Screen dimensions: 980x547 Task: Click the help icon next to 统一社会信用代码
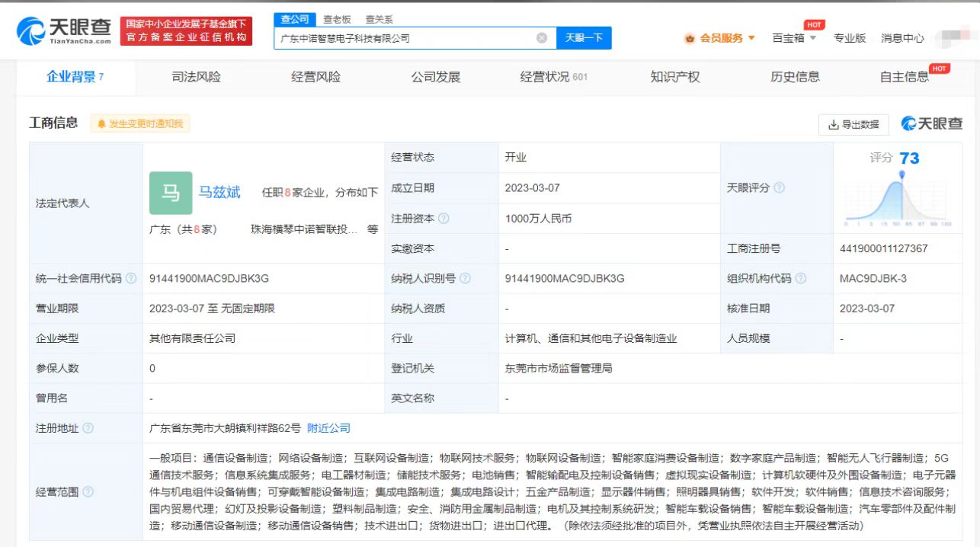pos(131,278)
